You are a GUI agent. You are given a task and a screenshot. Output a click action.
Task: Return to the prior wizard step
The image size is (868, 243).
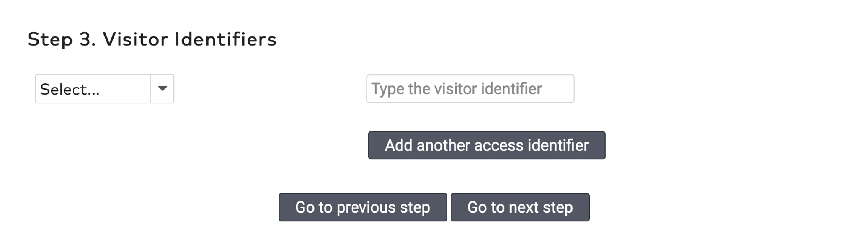click(x=362, y=208)
